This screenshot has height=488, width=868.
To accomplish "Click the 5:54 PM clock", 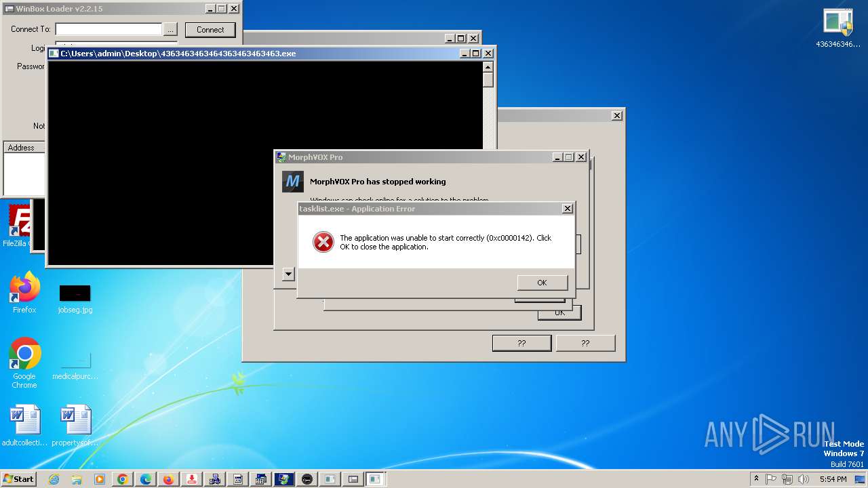I will pyautogui.click(x=833, y=479).
